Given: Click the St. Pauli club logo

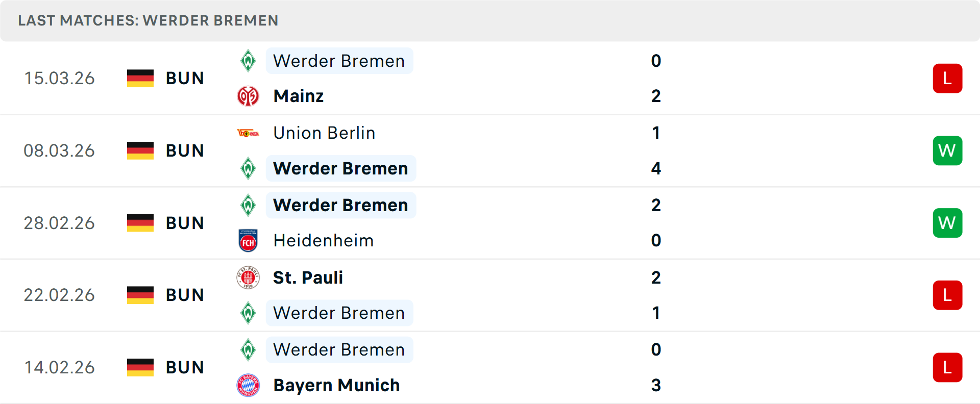Looking at the screenshot, I should (249, 277).
